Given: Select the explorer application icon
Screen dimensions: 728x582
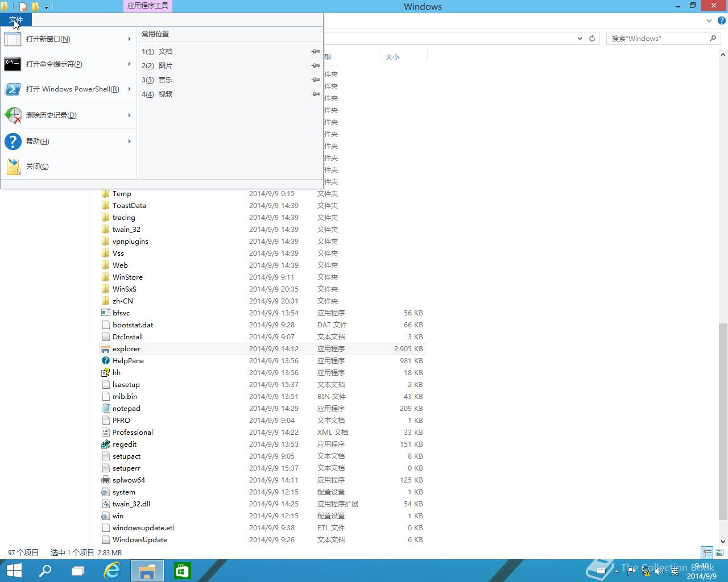Looking at the screenshot, I should [x=105, y=349].
